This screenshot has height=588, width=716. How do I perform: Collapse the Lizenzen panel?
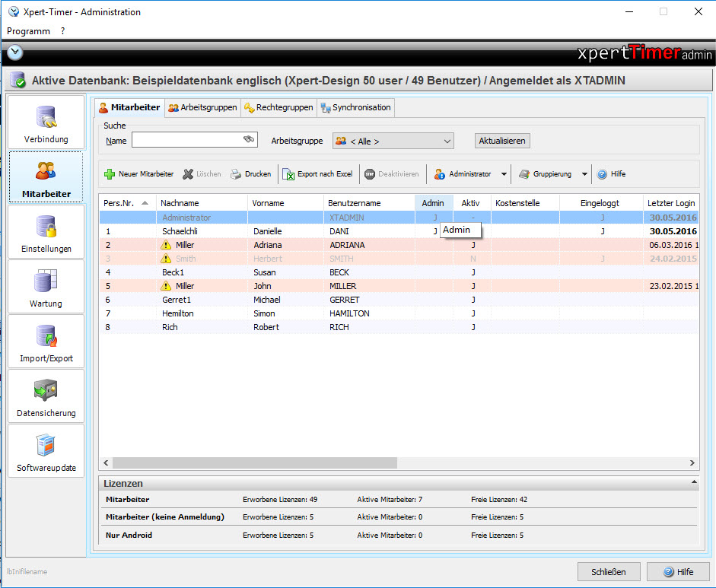693,483
